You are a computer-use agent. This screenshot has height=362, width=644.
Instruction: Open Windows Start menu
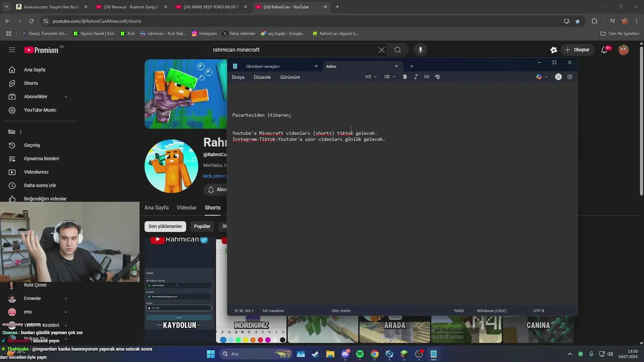point(210,354)
